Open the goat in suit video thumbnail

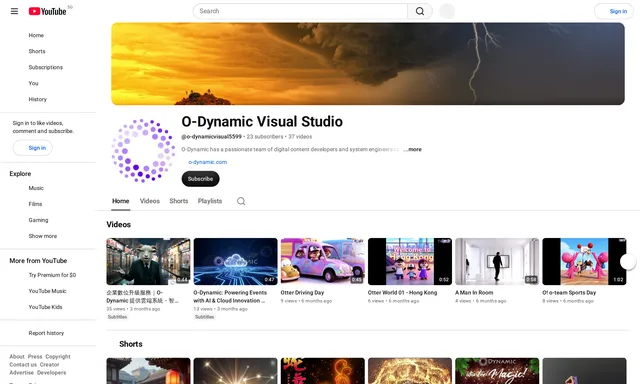tap(148, 262)
